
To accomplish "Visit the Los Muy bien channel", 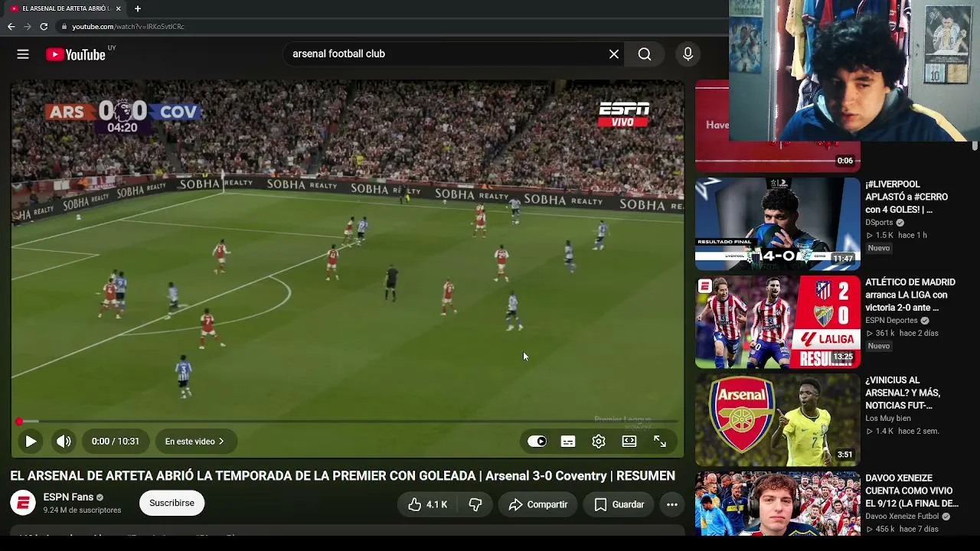I will point(888,419).
